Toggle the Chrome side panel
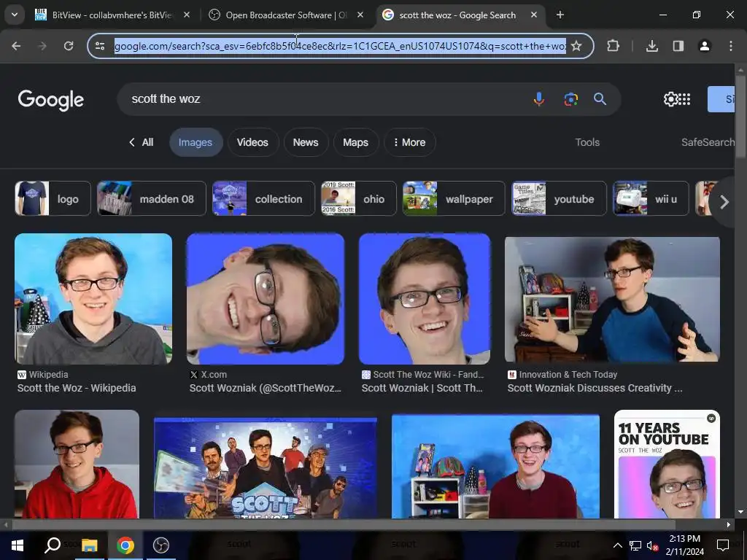747x560 pixels. pyautogui.click(x=678, y=46)
